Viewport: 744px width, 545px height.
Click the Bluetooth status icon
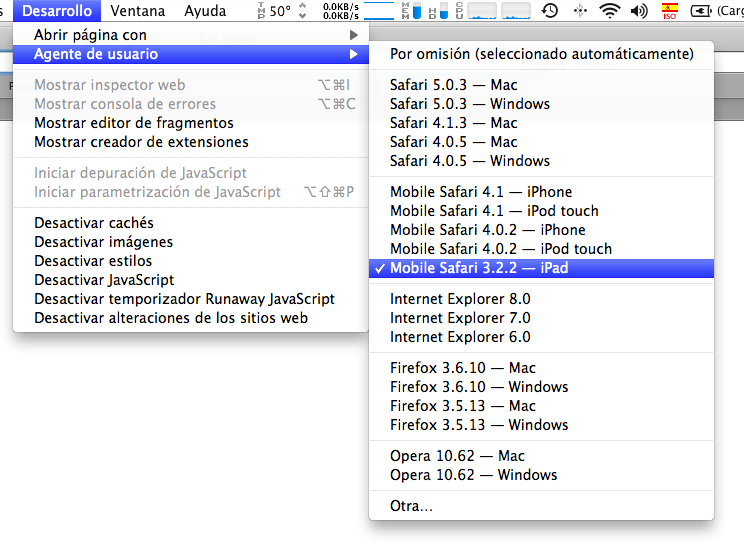tap(580, 10)
